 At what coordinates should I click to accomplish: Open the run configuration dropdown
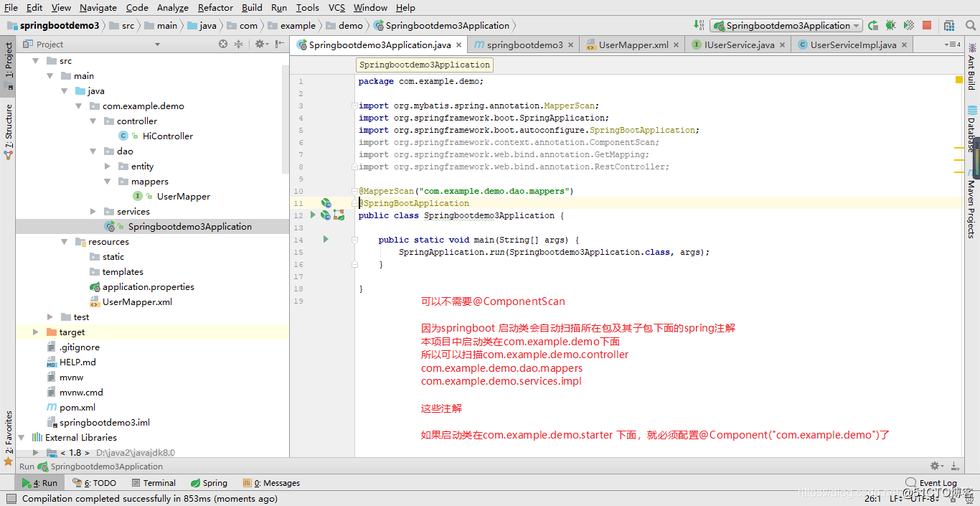[x=786, y=25]
